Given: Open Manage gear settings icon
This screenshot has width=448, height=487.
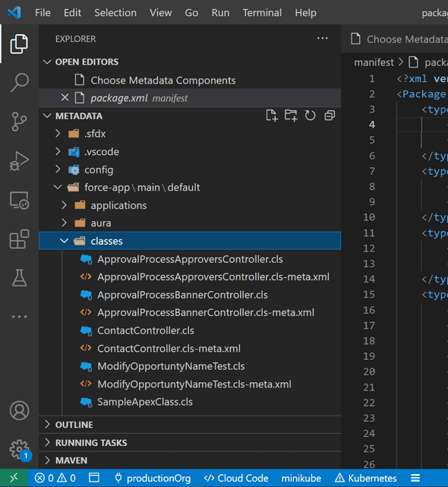Looking at the screenshot, I should (19, 450).
